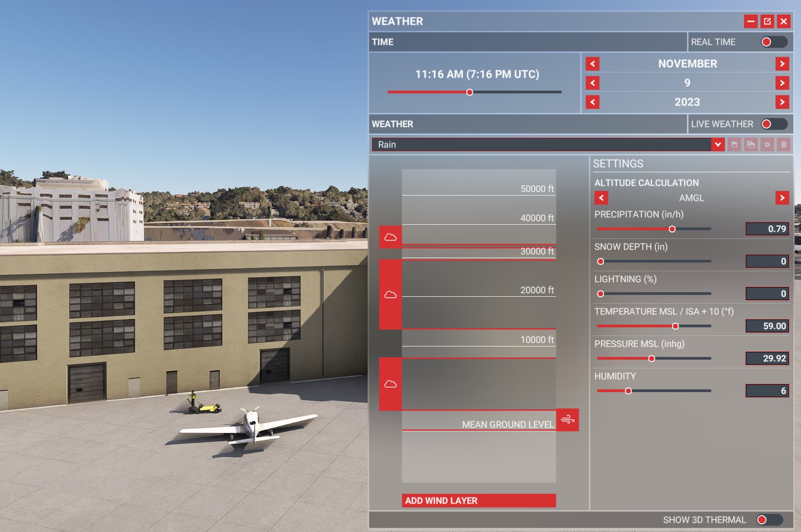Click the Pressure MSL slider handle
The width and height of the screenshot is (801, 532).
pos(652,358)
